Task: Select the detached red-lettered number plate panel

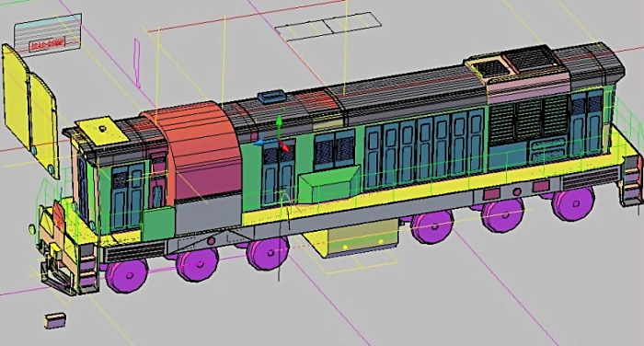Action: pos(48,36)
